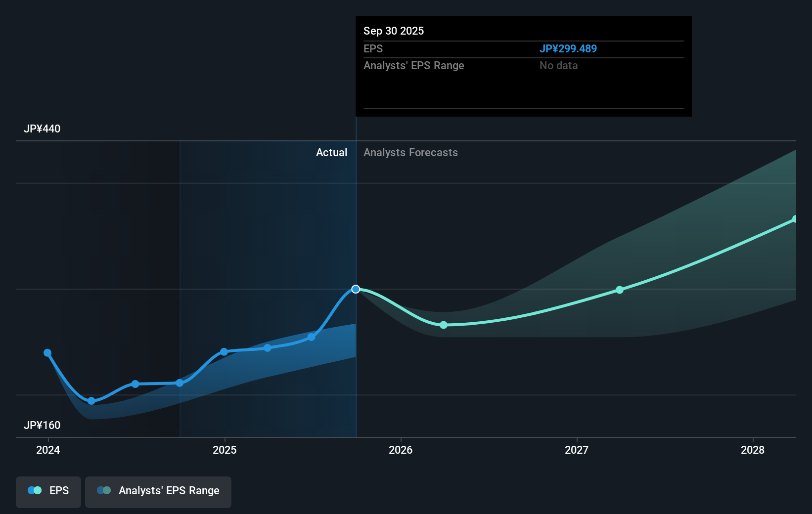The width and height of the screenshot is (812, 514).
Task: Click the 2026 x-axis label
Action: coord(401,450)
